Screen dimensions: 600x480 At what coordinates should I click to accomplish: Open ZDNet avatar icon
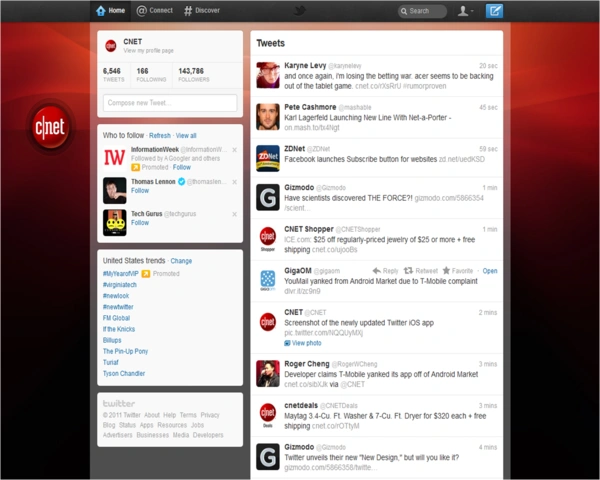coord(267,158)
